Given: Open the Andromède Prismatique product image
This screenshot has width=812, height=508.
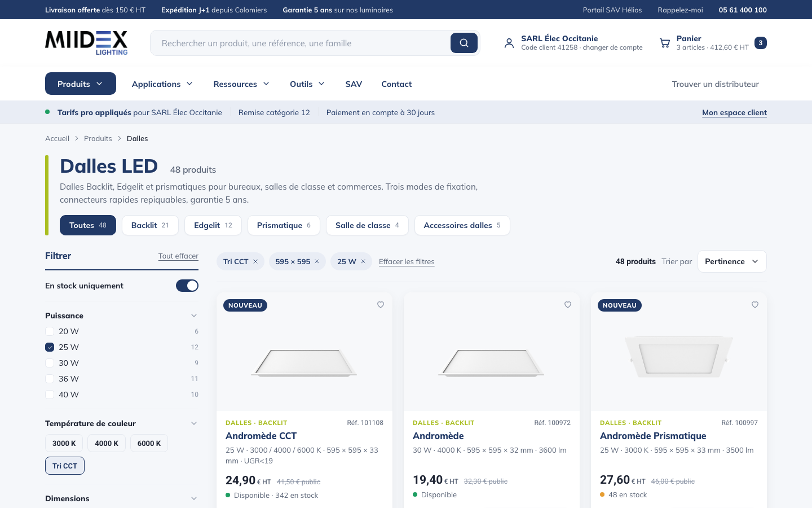Looking at the screenshot, I should click(679, 352).
